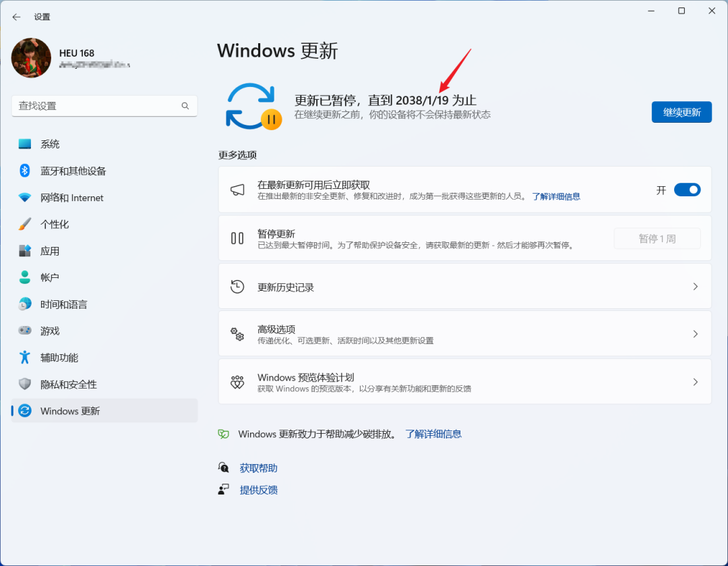Click the 继续更新 button
The image size is (728, 566).
[x=681, y=112]
